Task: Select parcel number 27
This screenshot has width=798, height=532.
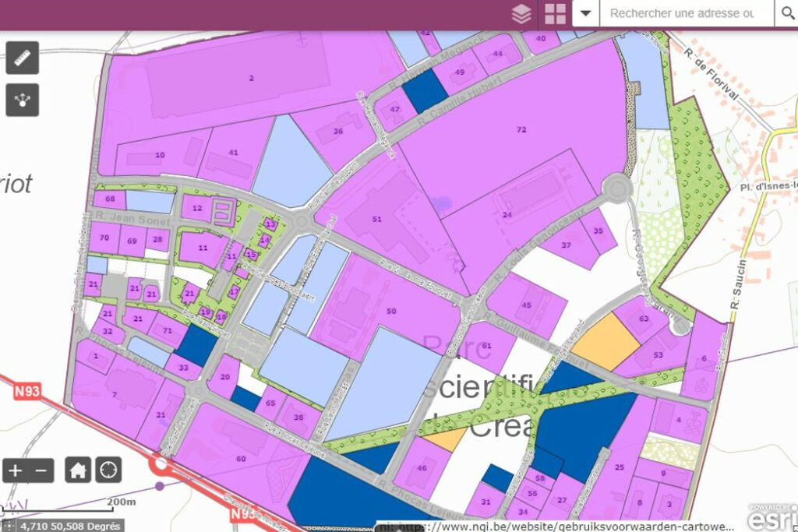Action: 562,501
